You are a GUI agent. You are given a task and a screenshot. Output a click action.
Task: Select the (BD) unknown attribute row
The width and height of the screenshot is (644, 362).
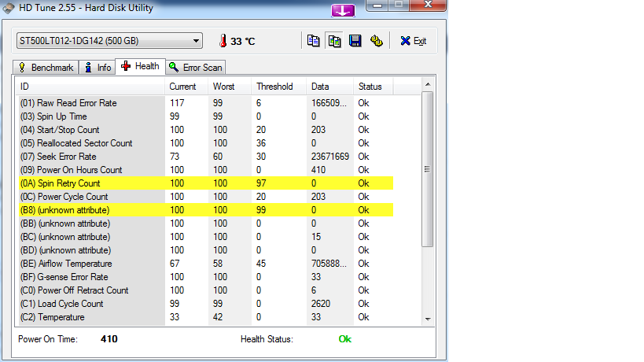click(x=204, y=250)
